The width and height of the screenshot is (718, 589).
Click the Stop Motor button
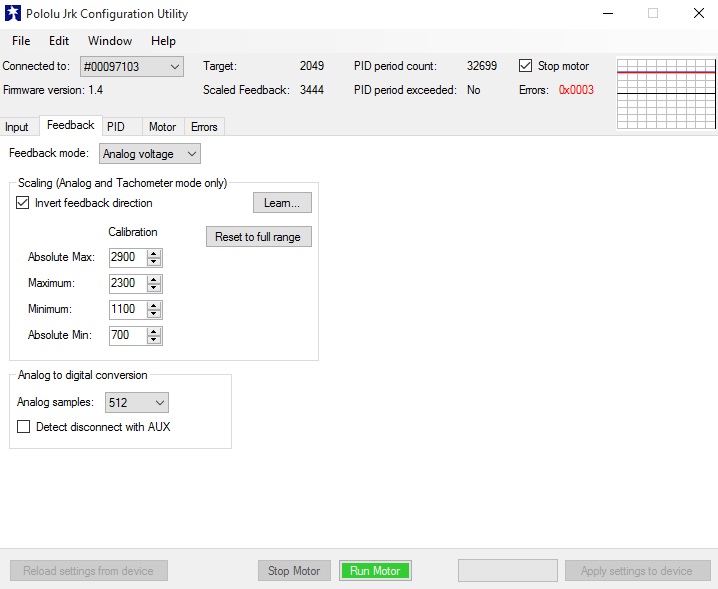click(294, 571)
